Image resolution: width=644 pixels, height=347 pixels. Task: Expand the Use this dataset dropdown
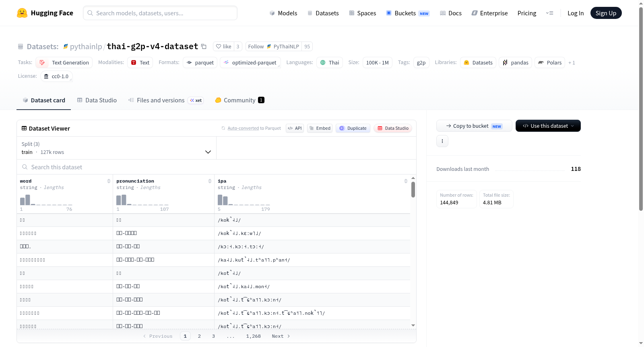click(x=548, y=126)
